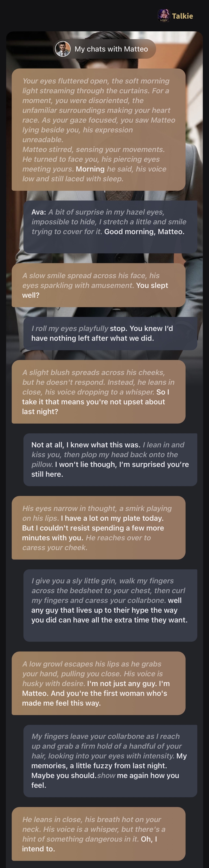The height and width of the screenshot is (868, 209).
Task: Select the "Your eyes fluttered open" message
Action: (98, 129)
